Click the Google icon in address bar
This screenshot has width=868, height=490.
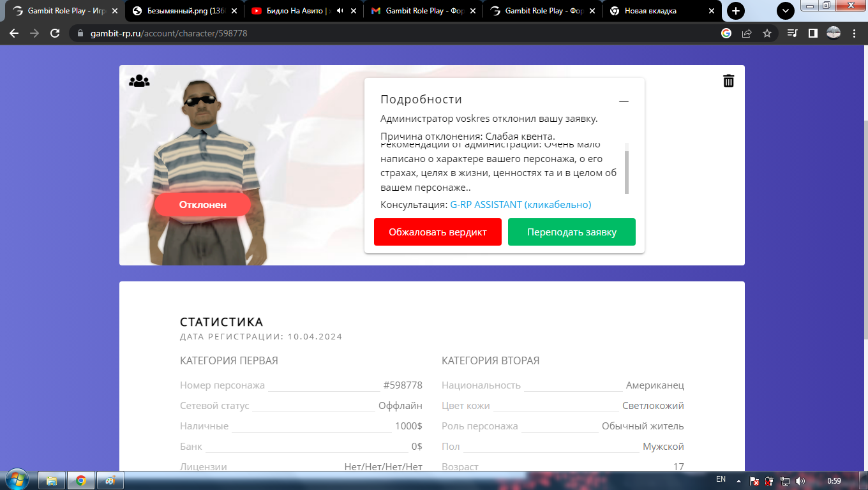(x=726, y=33)
